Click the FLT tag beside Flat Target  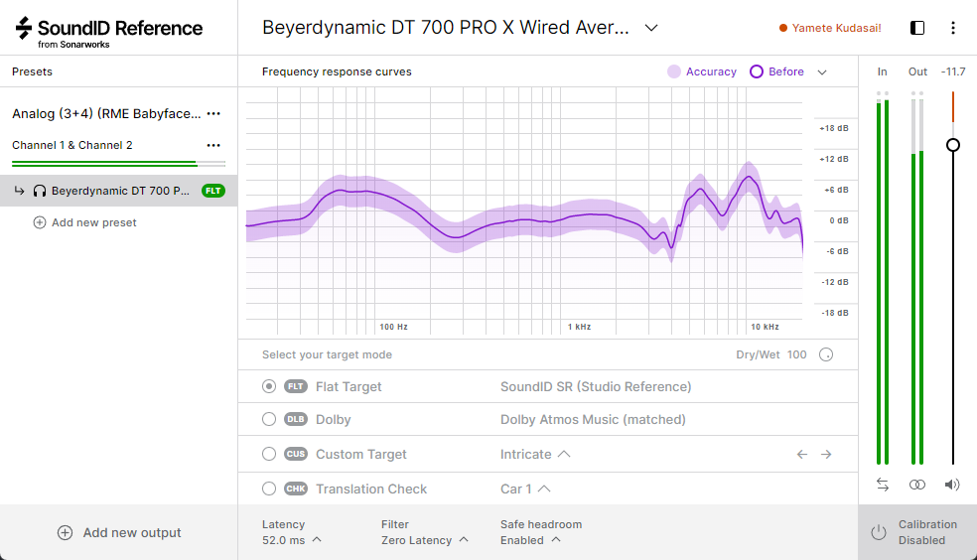(296, 386)
